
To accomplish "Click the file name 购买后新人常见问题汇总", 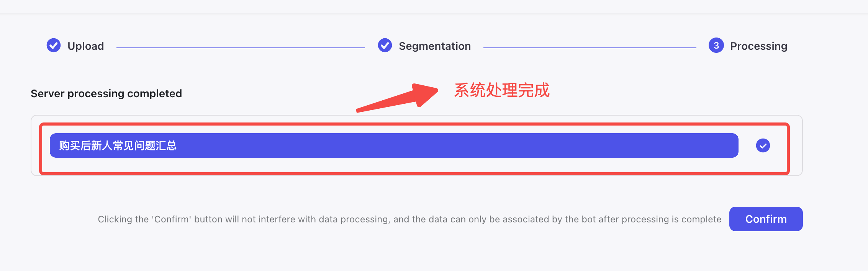I will tap(118, 145).
